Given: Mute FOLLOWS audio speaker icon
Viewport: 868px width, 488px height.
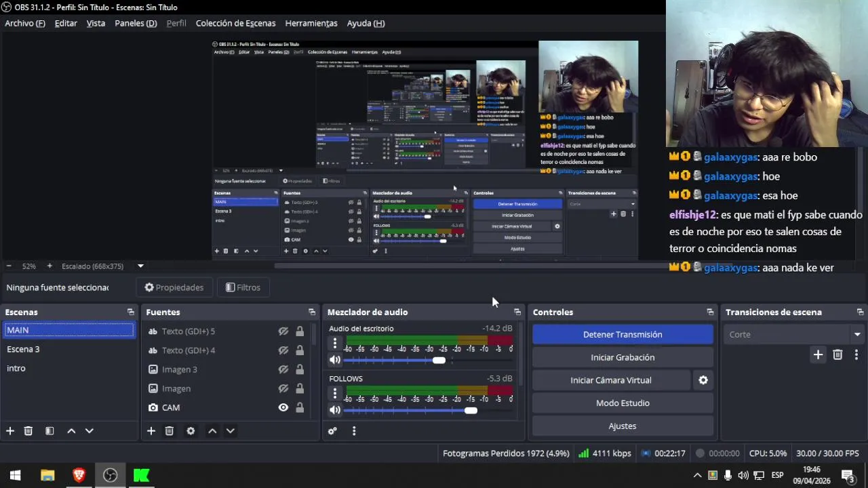Looking at the screenshot, I should (335, 410).
